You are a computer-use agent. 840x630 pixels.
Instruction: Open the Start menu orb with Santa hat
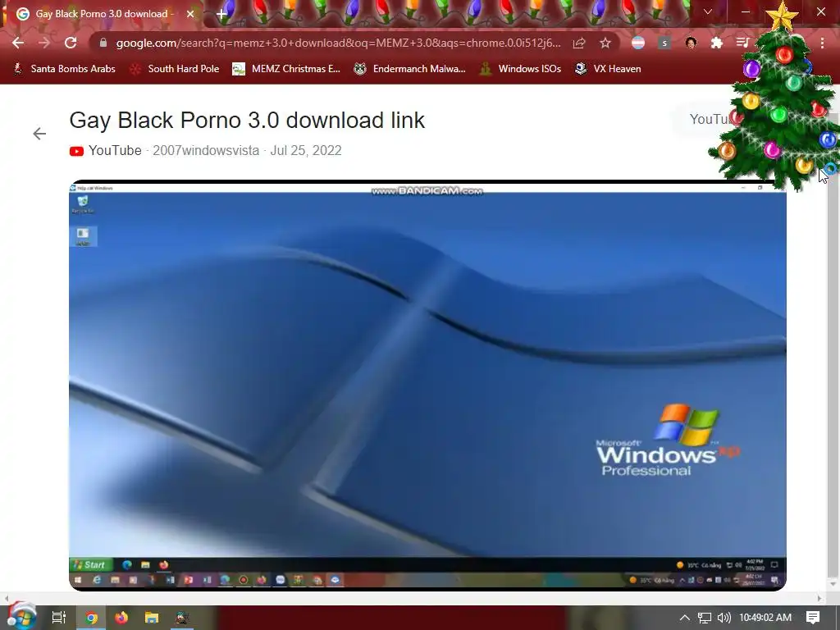point(21,617)
